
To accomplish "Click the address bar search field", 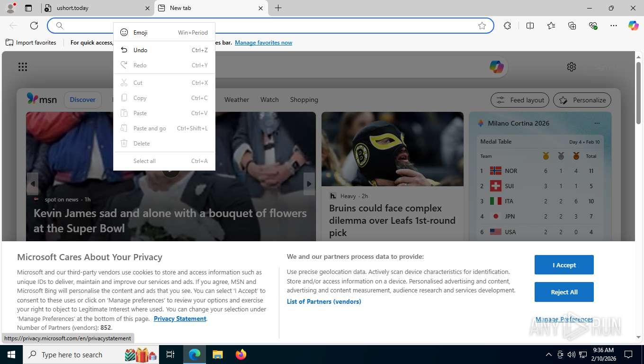I will pos(270,26).
